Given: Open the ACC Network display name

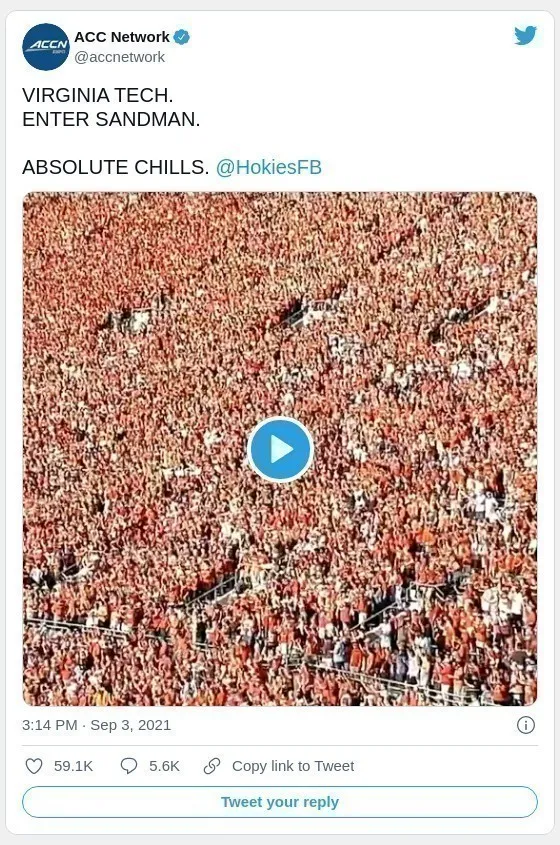Looking at the screenshot, I should point(122,37).
